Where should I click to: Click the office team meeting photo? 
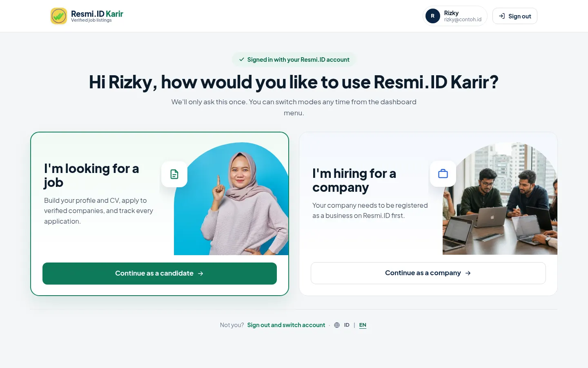coord(500,198)
